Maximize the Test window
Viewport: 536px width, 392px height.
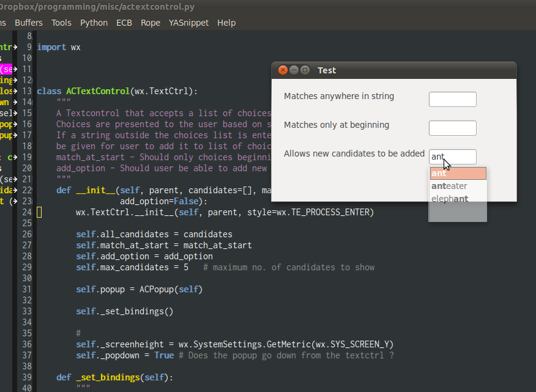305,70
